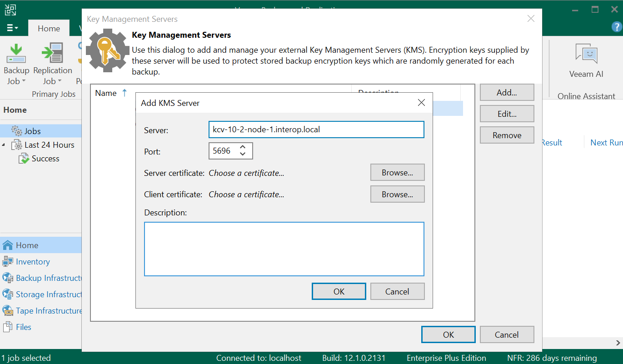The image size is (623, 364).
Task: Click 'Build: 12.1.0.2131' in status bar
Action: [354, 358]
